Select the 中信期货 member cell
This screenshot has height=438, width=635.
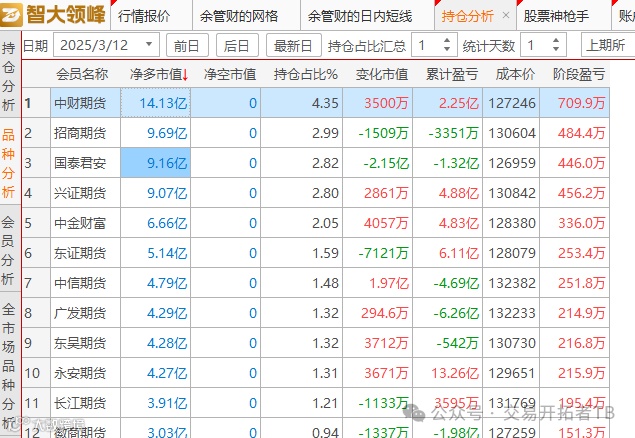tap(85, 283)
